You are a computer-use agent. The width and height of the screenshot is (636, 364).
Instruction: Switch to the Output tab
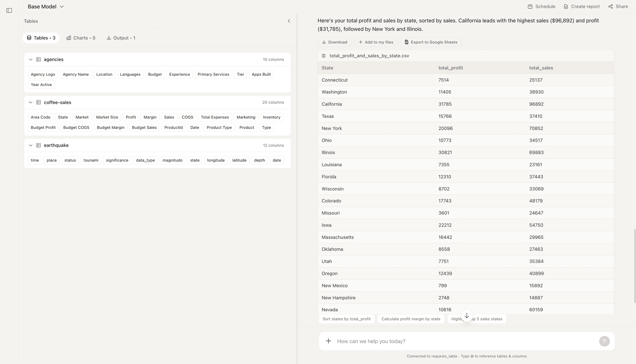[x=121, y=38]
